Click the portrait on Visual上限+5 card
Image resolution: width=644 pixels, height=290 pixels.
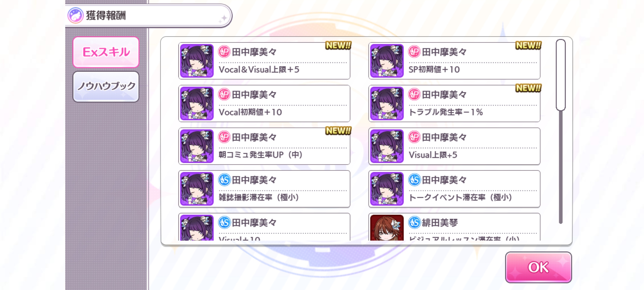pos(387,146)
